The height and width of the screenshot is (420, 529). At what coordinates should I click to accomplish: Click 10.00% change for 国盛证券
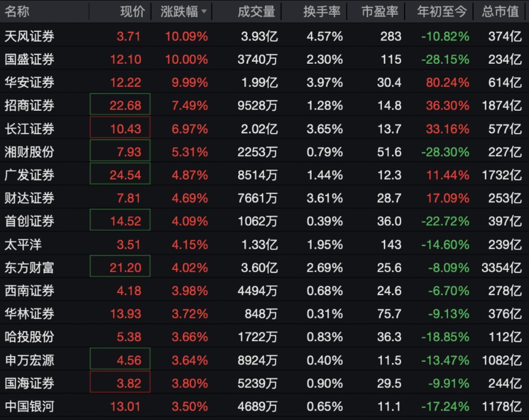click(x=186, y=60)
